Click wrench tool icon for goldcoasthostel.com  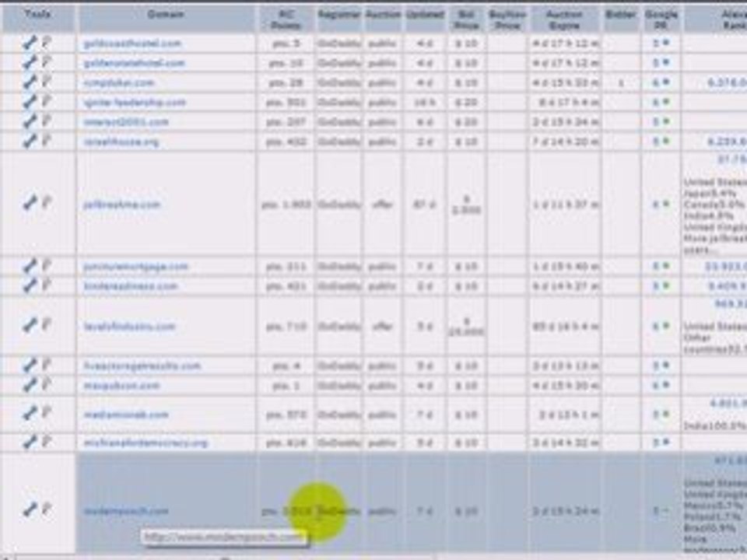click(29, 44)
